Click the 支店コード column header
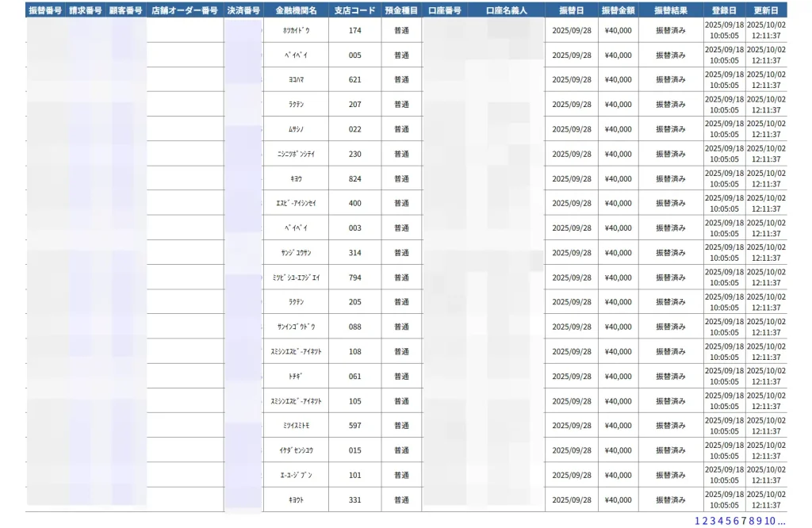The height and width of the screenshot is (528, 812). (354, 10)
